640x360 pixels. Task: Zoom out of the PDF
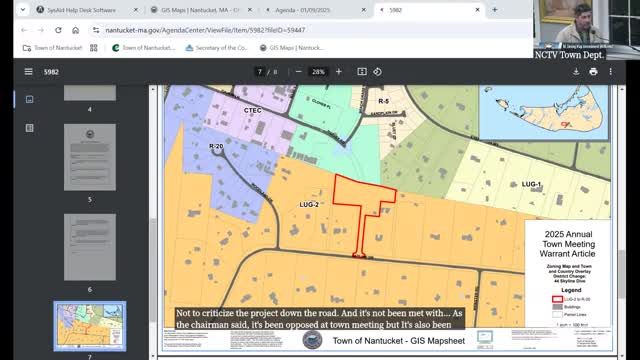[x=298, y=72]
